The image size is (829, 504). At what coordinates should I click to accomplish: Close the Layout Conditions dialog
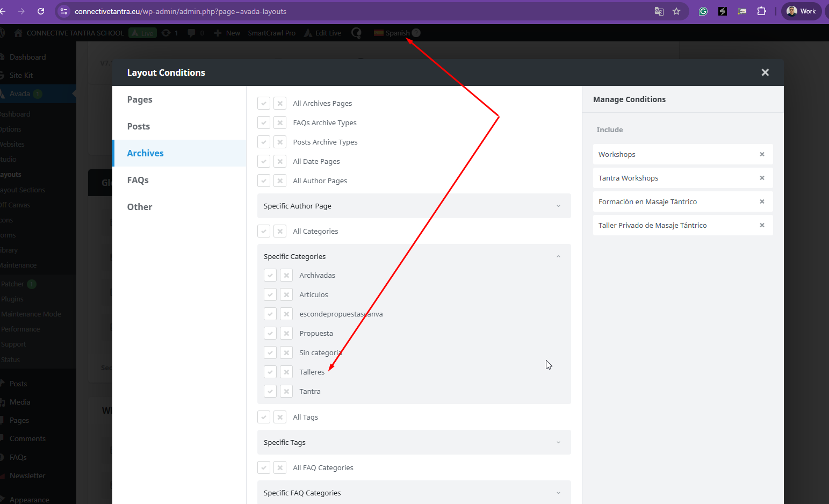pyautogui.click(x=765, y=73)
